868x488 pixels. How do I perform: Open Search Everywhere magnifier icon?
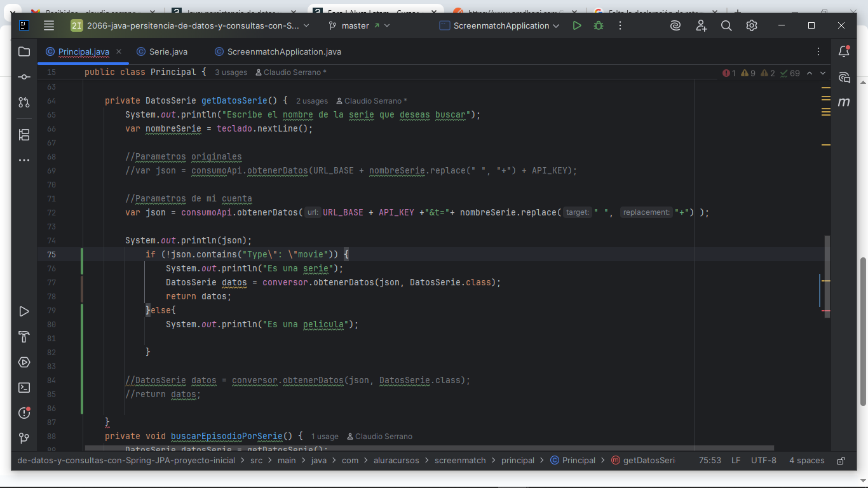coord(726,25)
